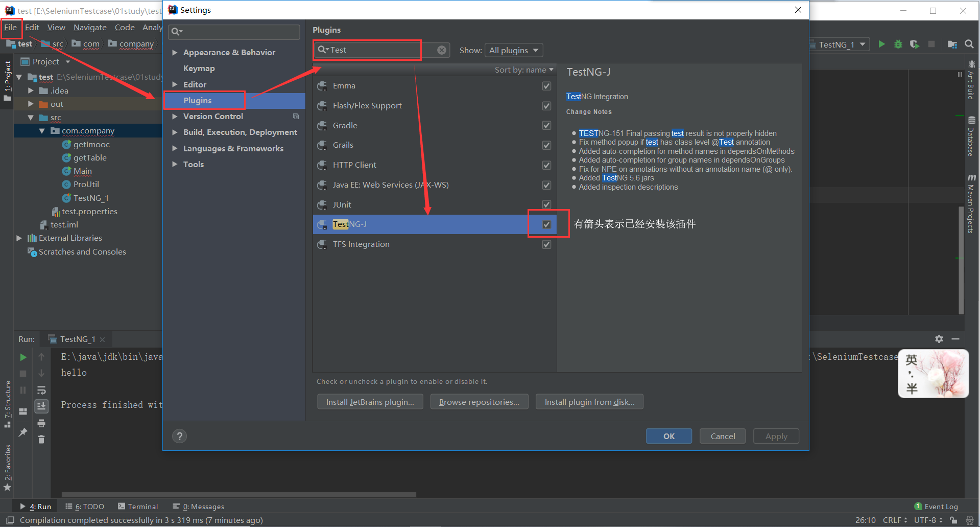Expand Version Control settings section

175,117
